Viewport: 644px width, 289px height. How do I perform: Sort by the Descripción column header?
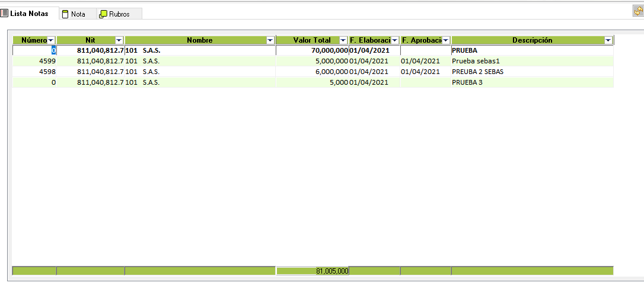(x=533, y=40)
